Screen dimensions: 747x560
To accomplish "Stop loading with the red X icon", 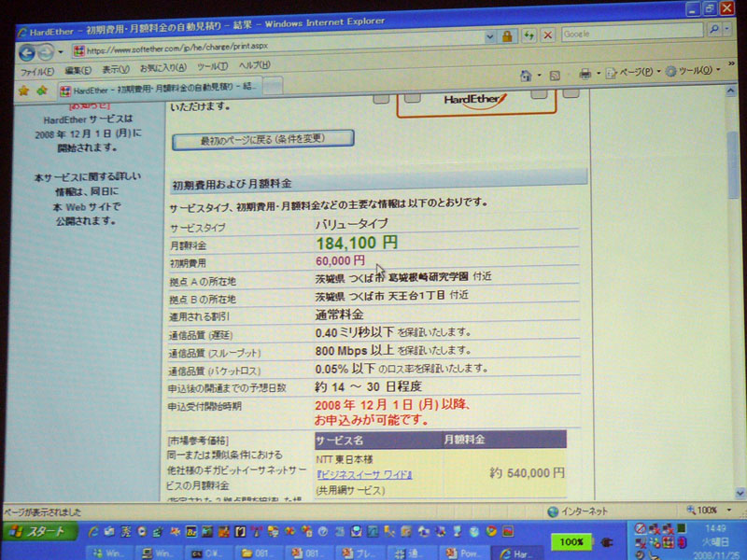I will coord(548,35).
